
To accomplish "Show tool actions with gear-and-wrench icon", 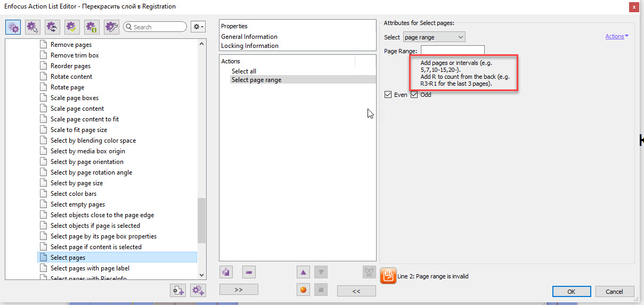I will pyautogui.click(x=111, y=27).
